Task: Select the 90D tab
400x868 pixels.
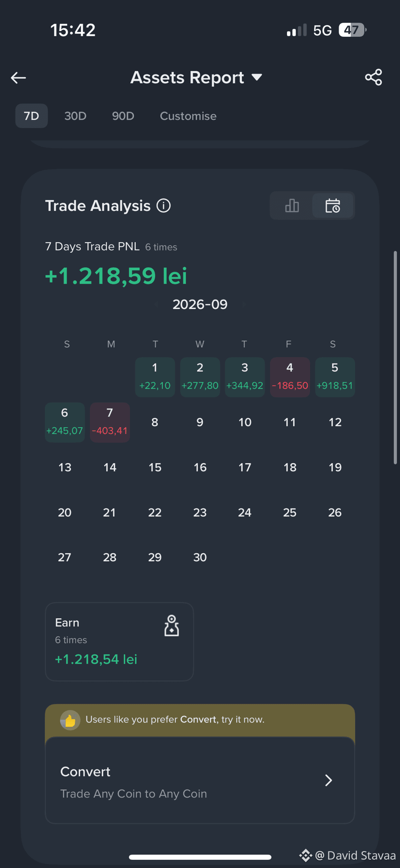Action: (x=123, y=116)
